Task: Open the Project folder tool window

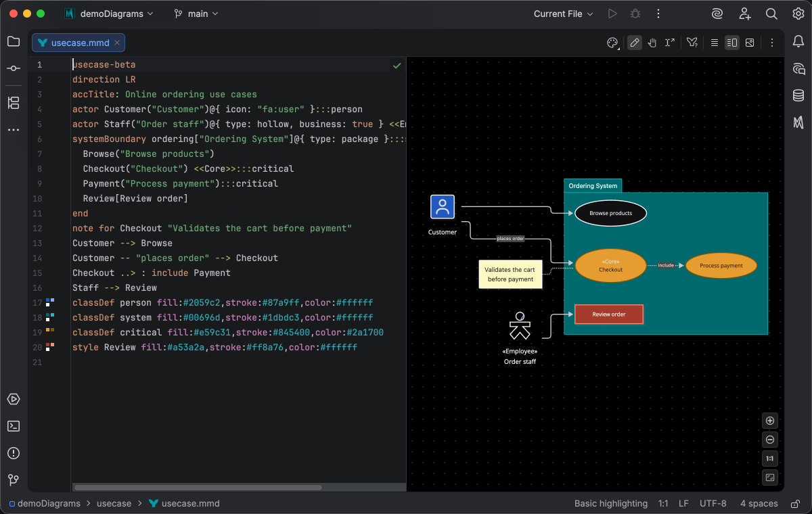Action: point(14,41)
